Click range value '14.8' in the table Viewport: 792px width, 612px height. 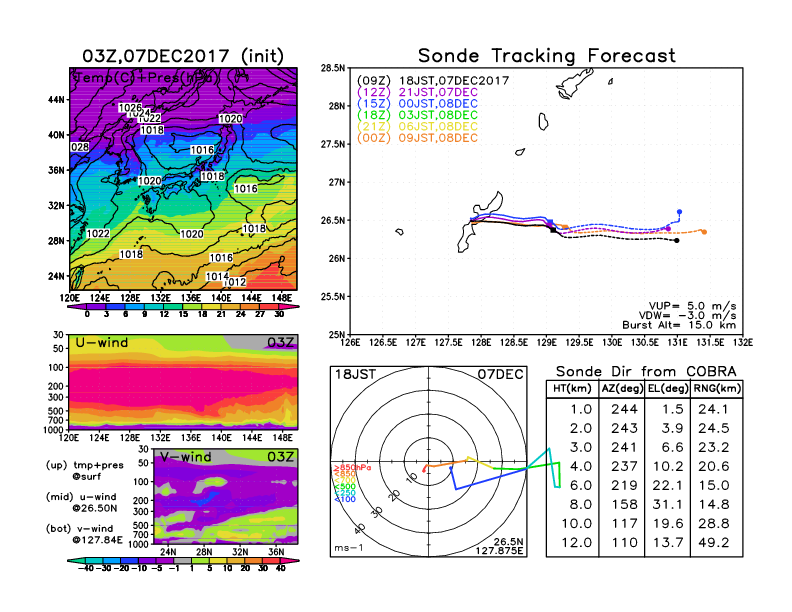[714, 504]
